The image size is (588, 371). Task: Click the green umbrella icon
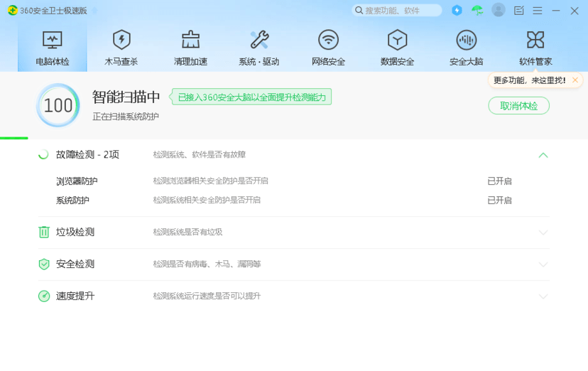pos(477,10)
